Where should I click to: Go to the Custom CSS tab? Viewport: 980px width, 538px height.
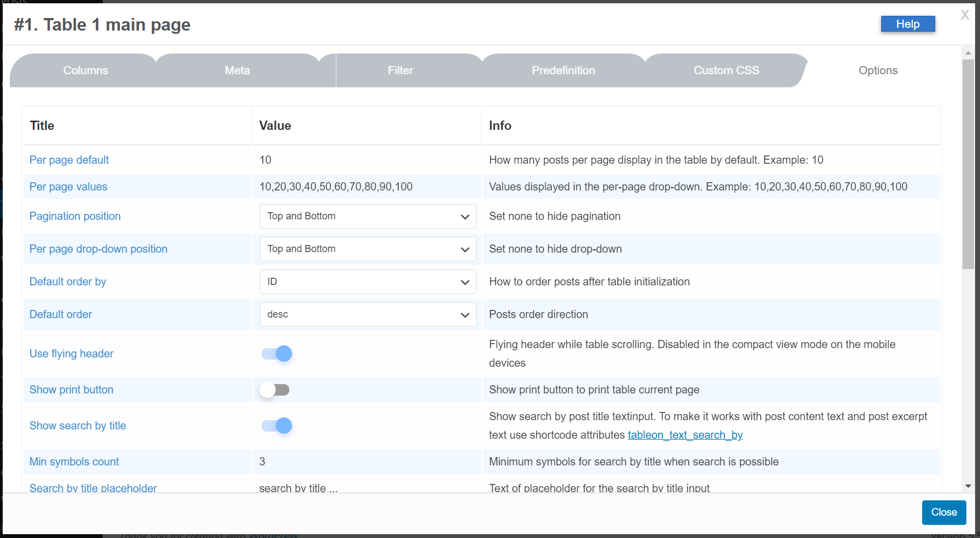coord(726,70)
